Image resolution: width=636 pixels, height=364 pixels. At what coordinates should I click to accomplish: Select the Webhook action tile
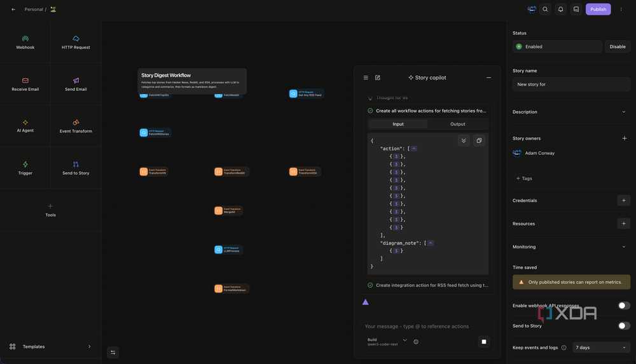pos(25,42)
